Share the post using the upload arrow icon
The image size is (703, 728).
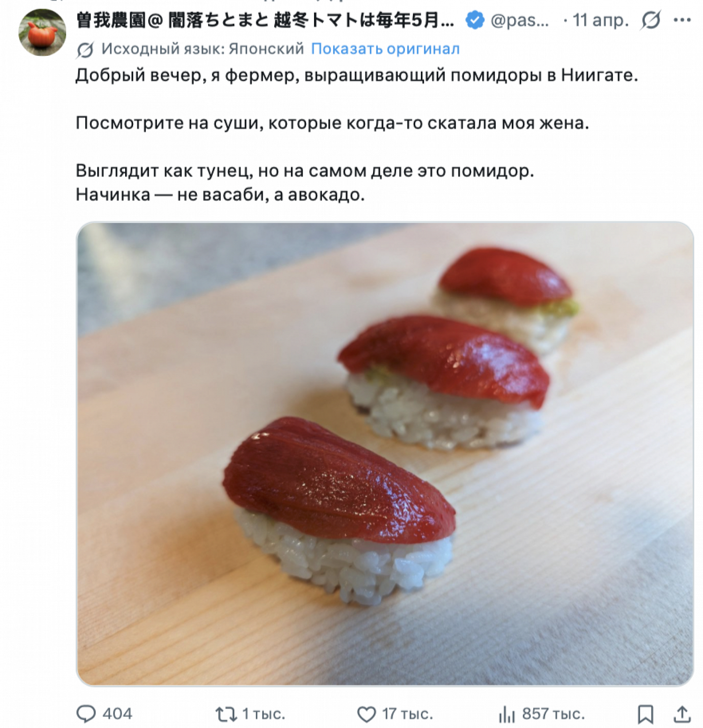pos(682,714)
